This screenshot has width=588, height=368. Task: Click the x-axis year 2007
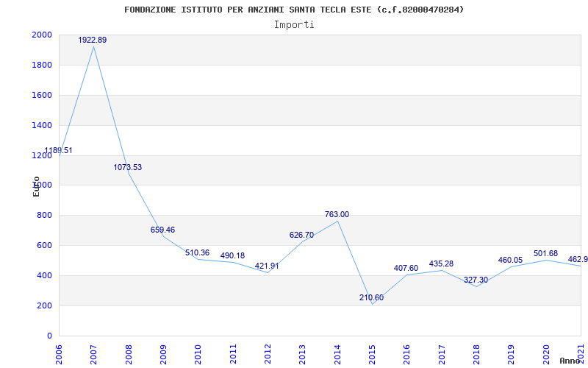(x=94, y=354)
